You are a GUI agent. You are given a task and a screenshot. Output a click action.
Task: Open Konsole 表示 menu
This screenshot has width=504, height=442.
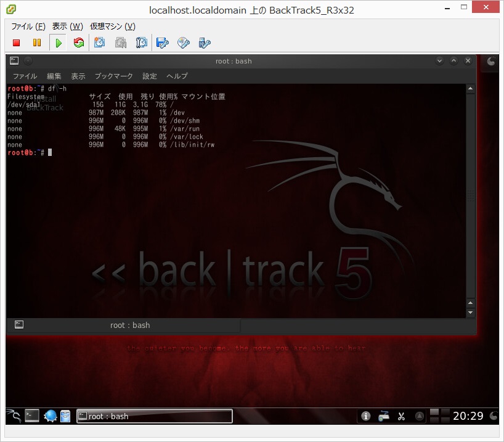(x=78, y=76)
